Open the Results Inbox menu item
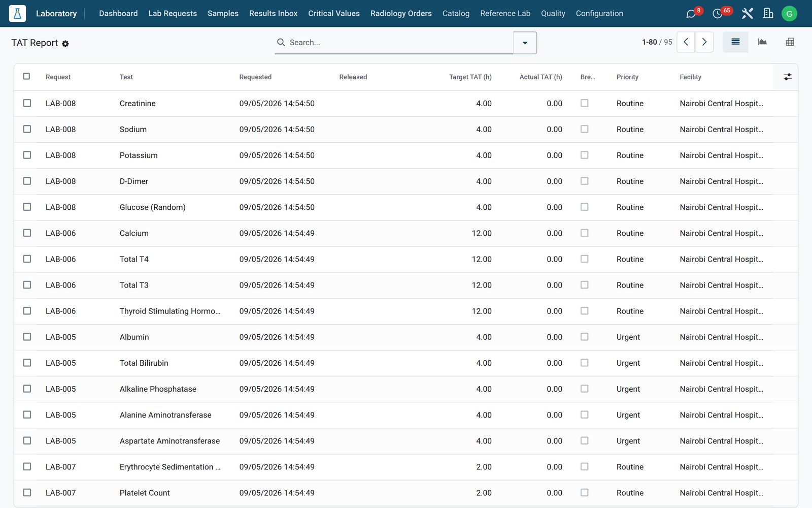This screenshot has height=508, width=812. (273, 14)
